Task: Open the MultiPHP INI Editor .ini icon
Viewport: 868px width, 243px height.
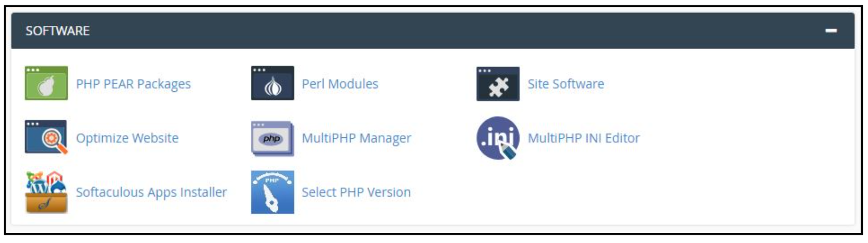Action: click(498, 138)
